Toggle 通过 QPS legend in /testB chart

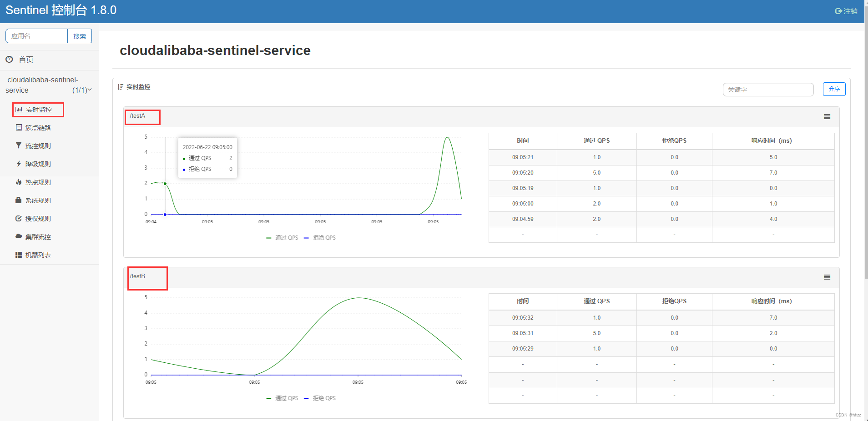tap(283, 398)
